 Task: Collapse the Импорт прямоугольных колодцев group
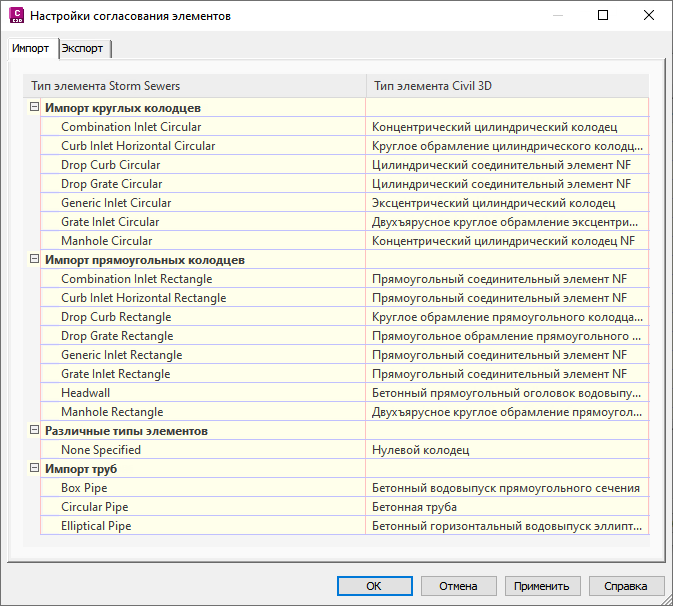coord(34,260)
